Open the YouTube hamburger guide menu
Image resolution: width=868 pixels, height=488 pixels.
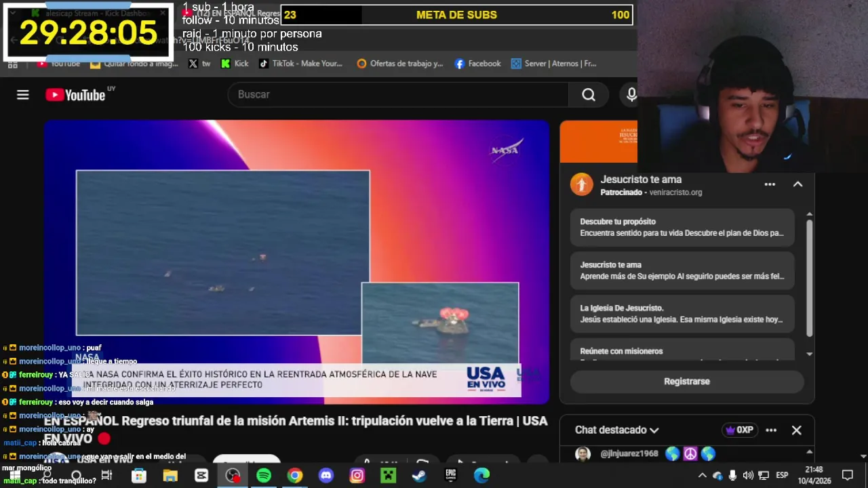click(23, 95)
